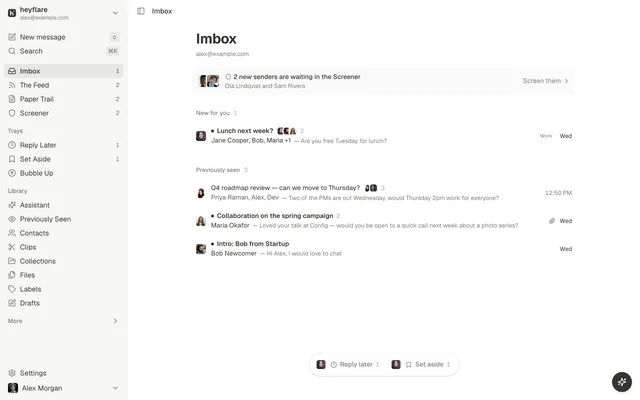The height and width of the screenshot is (400, 640).
Task: Click the Imbox breadcrumb title
Action: [x=162, y=11]
